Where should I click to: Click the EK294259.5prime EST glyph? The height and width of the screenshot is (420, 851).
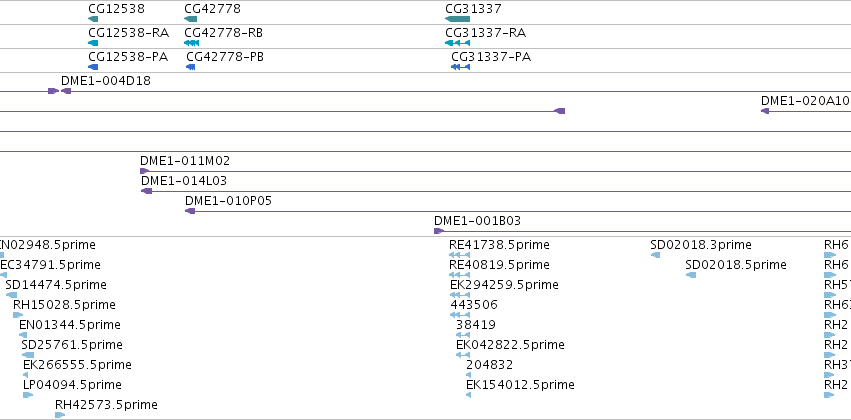pyautogui.click(x=460, y=295)
